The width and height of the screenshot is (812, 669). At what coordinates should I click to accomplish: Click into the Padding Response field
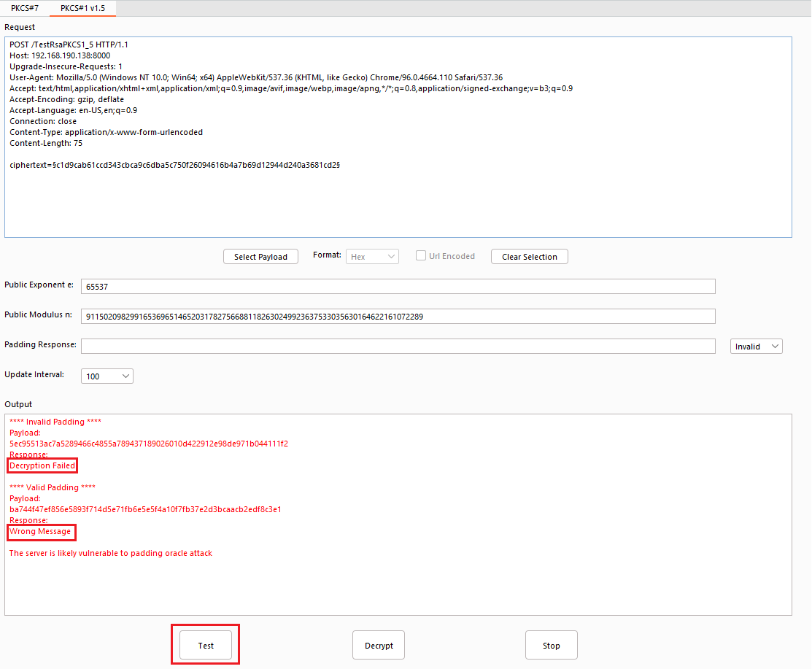[398, 347]
